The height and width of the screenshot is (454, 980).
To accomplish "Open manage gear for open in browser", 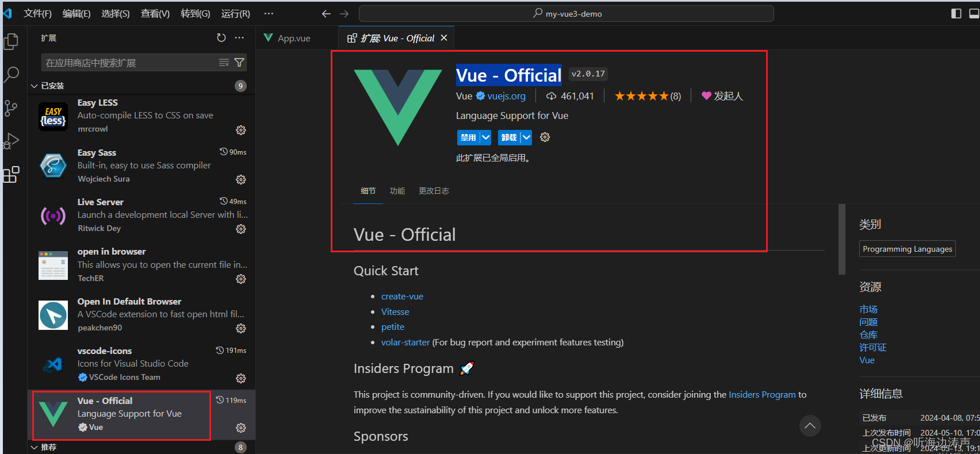I will (241, 279).
